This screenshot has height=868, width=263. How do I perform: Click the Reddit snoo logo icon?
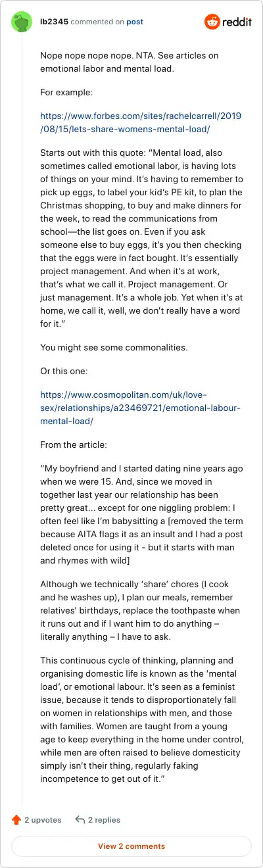pos(213,22)
